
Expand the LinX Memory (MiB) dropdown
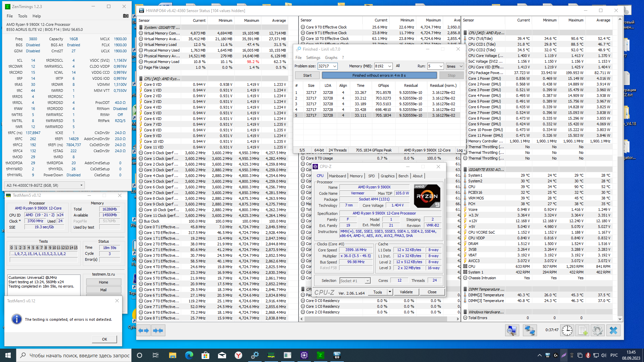pos(389,66)
